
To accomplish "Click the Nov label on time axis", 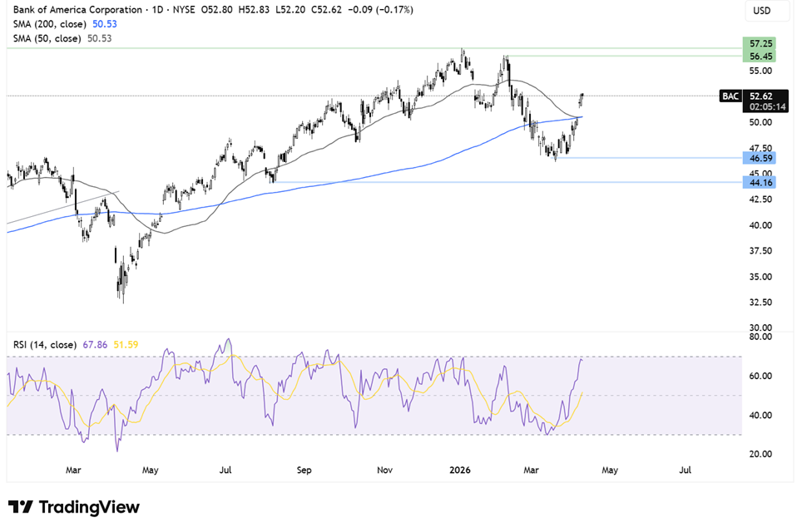I will click(384, 470).
